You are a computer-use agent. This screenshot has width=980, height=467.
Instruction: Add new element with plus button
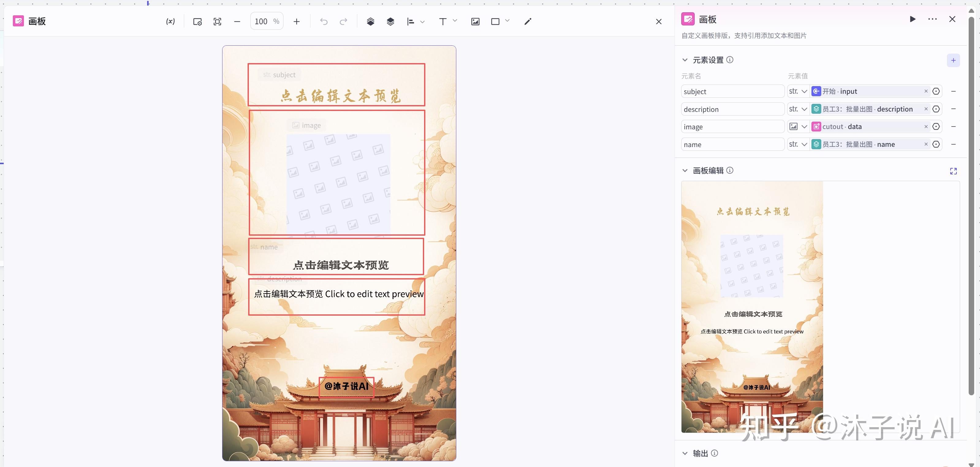tap(953, 60)
